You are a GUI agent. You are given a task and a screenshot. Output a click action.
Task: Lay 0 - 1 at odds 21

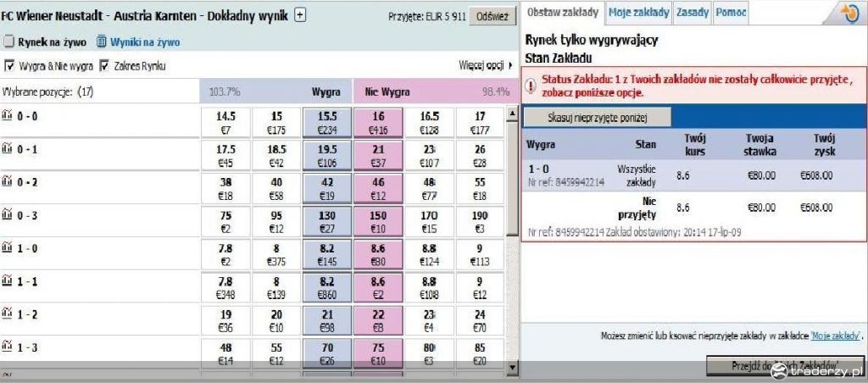(378, 156)
